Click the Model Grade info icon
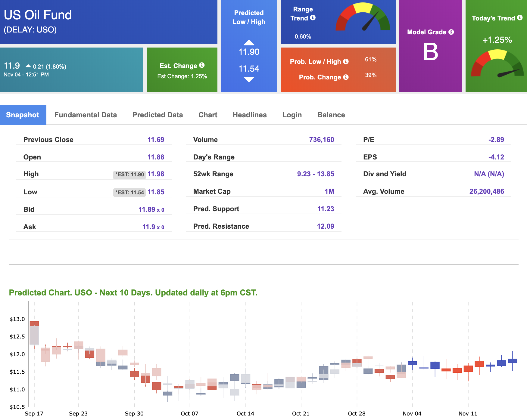Viewport: 527px width, 420px height. click(x=451, y=32)
